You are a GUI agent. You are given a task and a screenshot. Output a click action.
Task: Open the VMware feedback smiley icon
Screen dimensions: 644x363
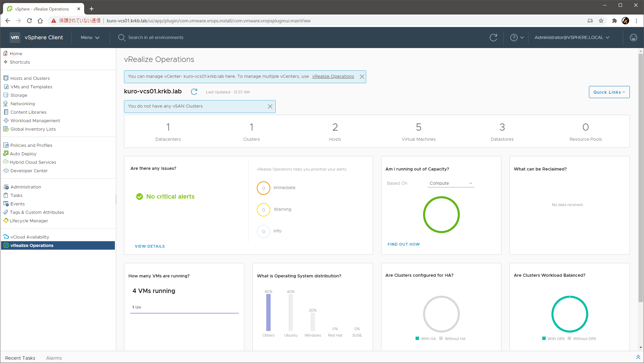pos(633,37)
